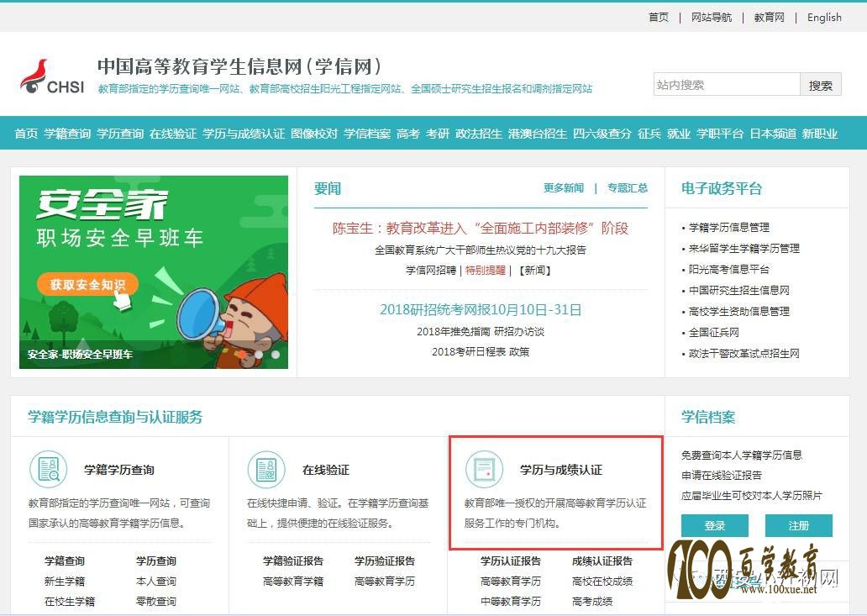Open 新生学籍 under 学籍查询
Image resolution: width=867 pixels, height=616 pixels.
[x=65, y=582]
